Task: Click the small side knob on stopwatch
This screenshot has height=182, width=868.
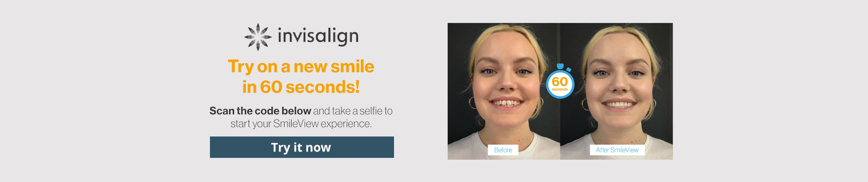Action: (569, 70)
